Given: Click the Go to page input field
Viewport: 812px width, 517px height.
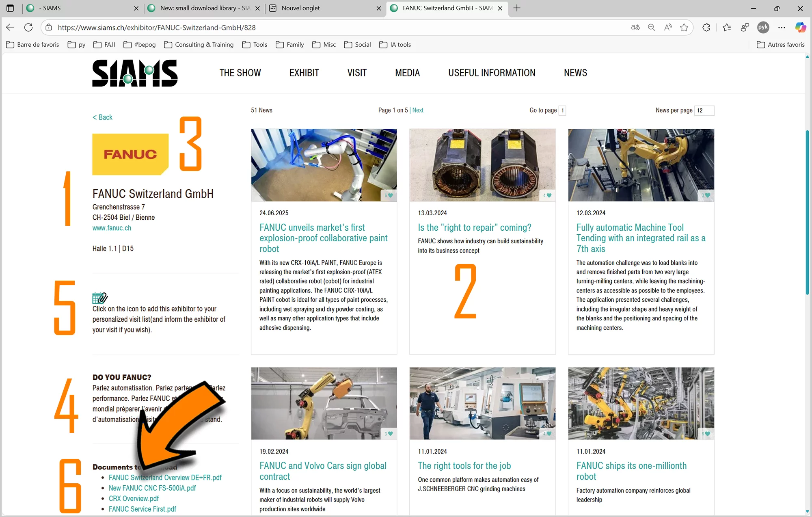Looking at the screenshot, I should pyautogui.click(x=562, y=110).
